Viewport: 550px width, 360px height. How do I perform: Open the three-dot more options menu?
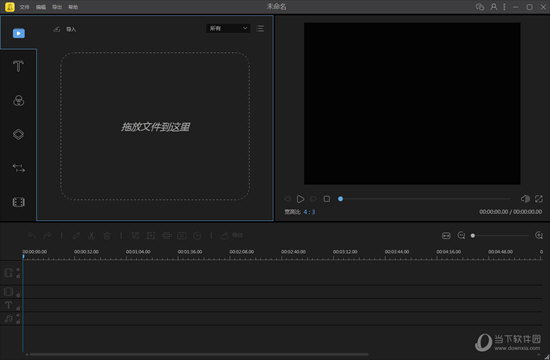click(504, 7)
